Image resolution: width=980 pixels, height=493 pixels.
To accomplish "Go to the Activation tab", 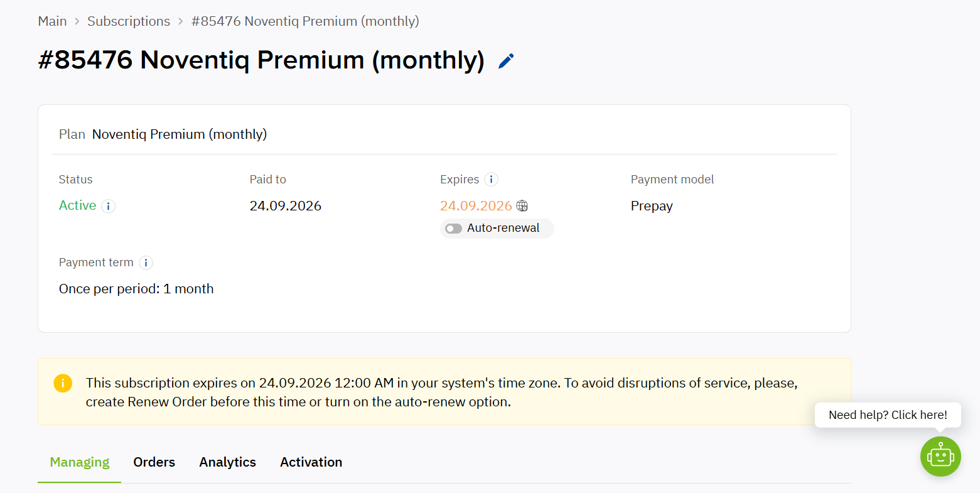I will (311, 462).
